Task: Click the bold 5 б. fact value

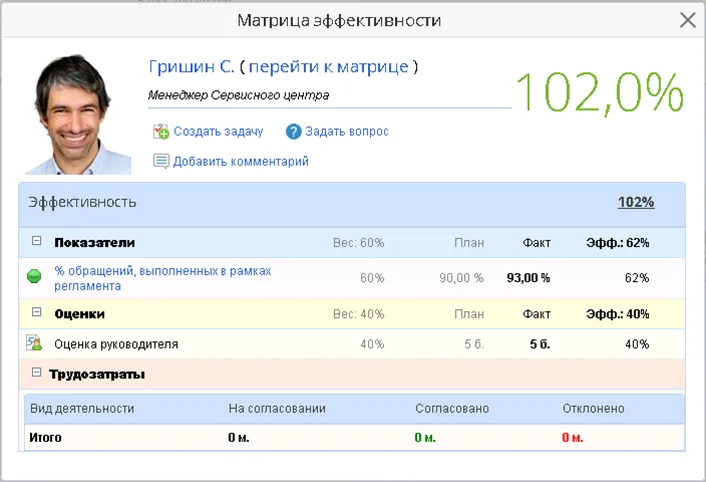Action: [x=540, y=344]
